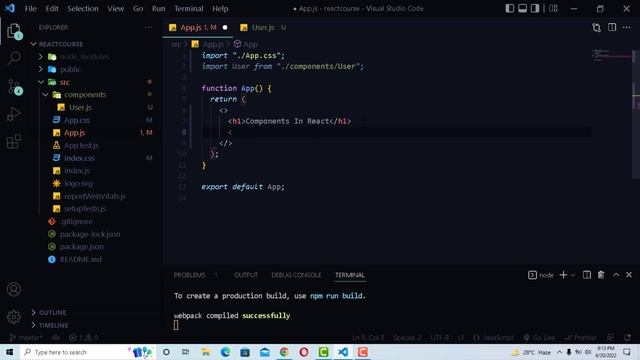Split the editor to the right
The height and width of the screenshot is (360, 640).
(x=612, y=27)
